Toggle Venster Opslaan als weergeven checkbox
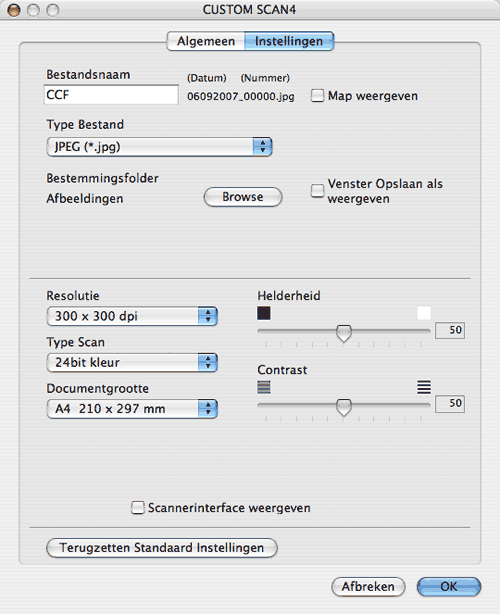Image resolution: width=500 pixels, height=614 pixels. point(317,191)
